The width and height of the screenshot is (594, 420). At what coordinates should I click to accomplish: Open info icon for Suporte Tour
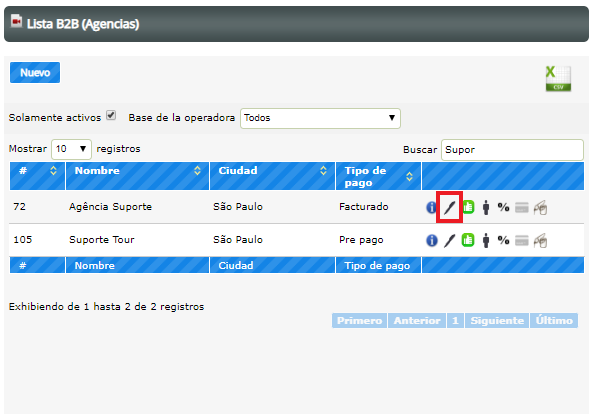point(431,240)
